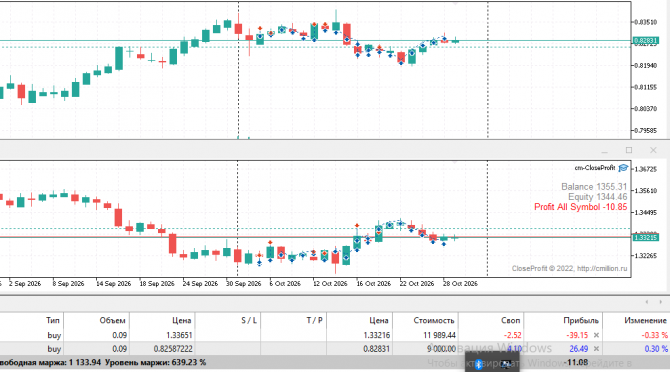This screenshot has width=670, height=372.
Task: Click the current price cell 0.82831 in the table
Action: [x=376, y=349]
